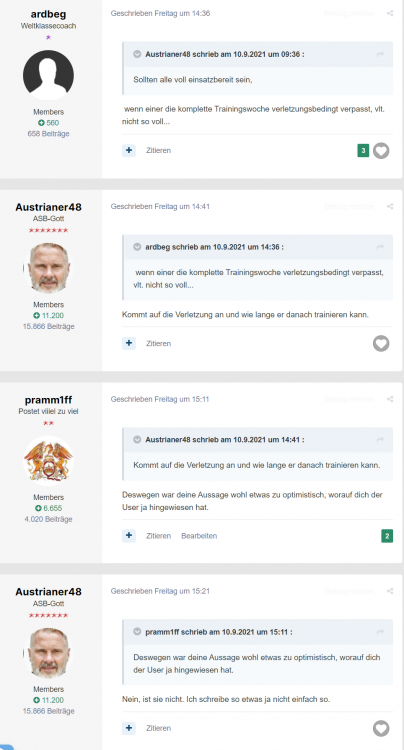The width and height of the screenshot is (404, 750).
Task: Click the arrow icon in ardbeg's quoted post header
Action: pyautogui.click(x=380, y=247)
